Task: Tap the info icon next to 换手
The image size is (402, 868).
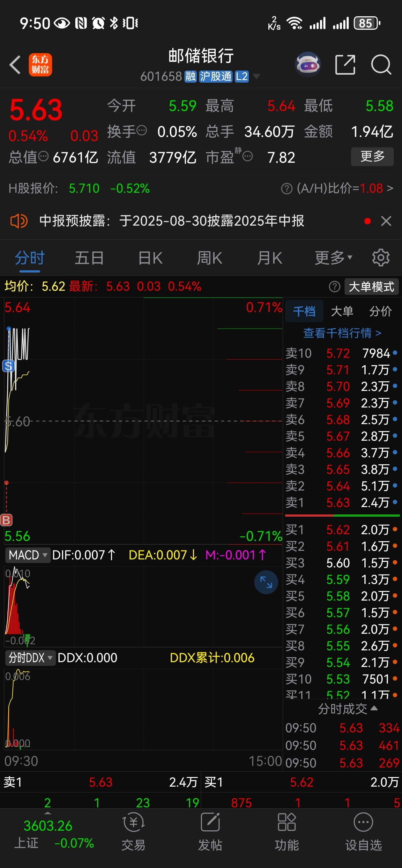Action: (x=142, y=130)
